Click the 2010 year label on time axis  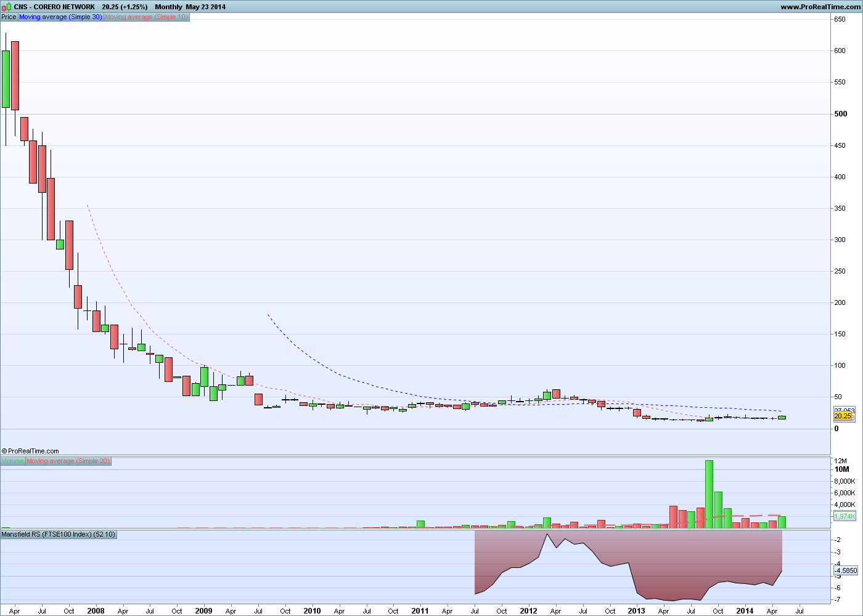pos(312,611)
